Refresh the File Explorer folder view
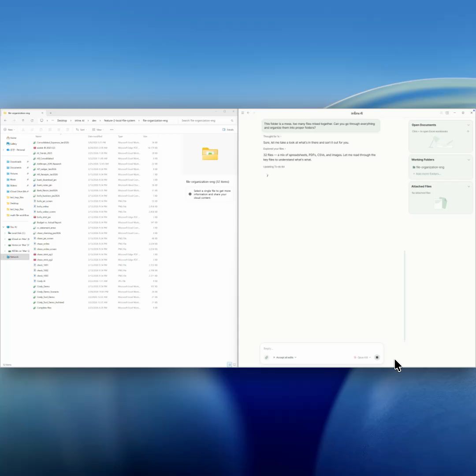This screenshot has width=476, height=476. point(32,120)
